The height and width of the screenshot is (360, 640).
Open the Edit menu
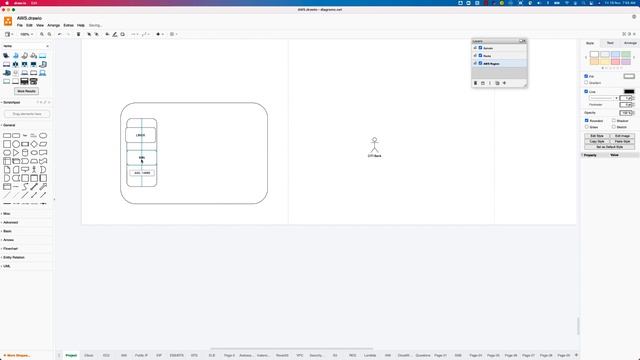[x=29, y=25]
